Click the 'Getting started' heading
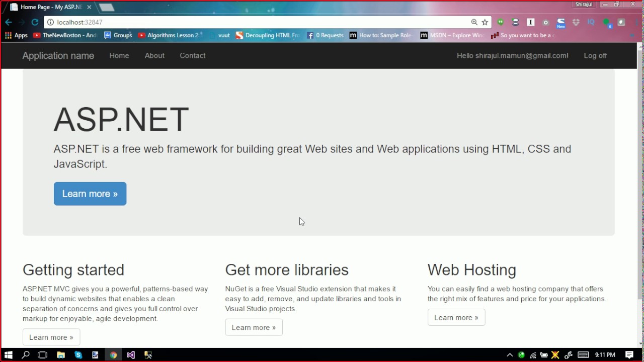The height and width of the screenshot is (362, 644). 73,270
